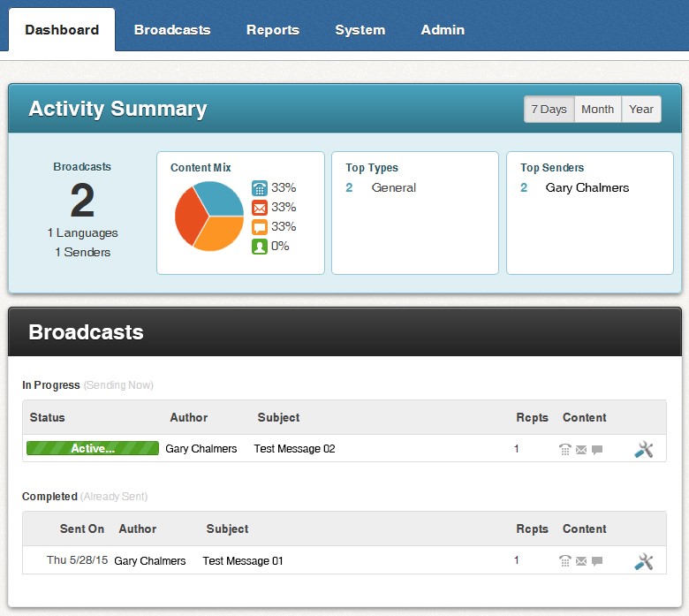Click the email envelope icon in Content Mix legend

click(259, 208)
